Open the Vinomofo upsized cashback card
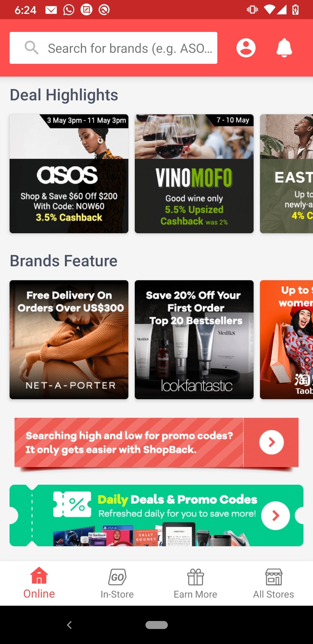313x644 pixels. (x=194, y=174)
